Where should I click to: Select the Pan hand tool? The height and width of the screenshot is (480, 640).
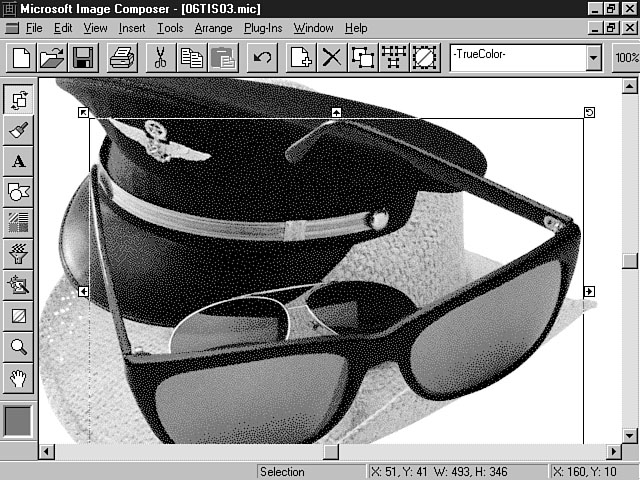tap(19, 377)
